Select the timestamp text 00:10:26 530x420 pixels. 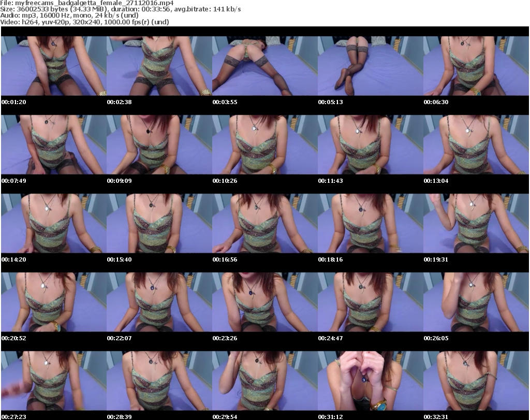tap(225, 181)
